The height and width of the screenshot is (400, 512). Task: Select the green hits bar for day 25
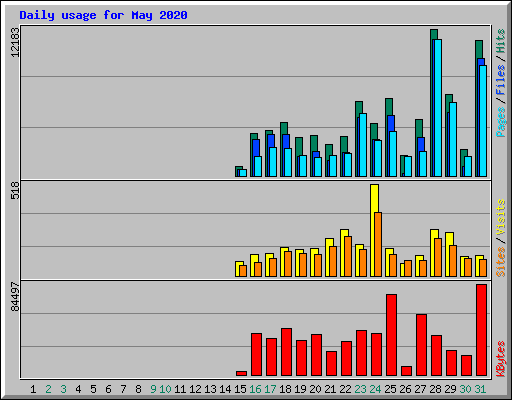[x=389, y=107]
